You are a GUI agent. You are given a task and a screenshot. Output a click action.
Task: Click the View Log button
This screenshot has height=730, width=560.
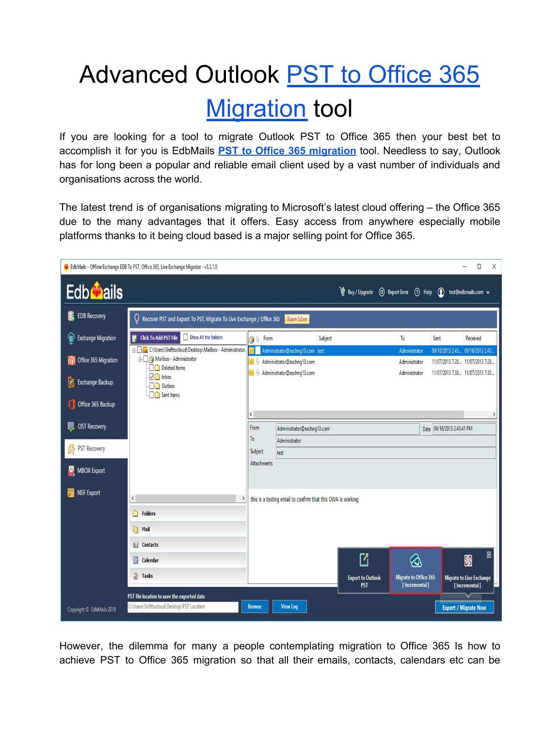(289, 606)
